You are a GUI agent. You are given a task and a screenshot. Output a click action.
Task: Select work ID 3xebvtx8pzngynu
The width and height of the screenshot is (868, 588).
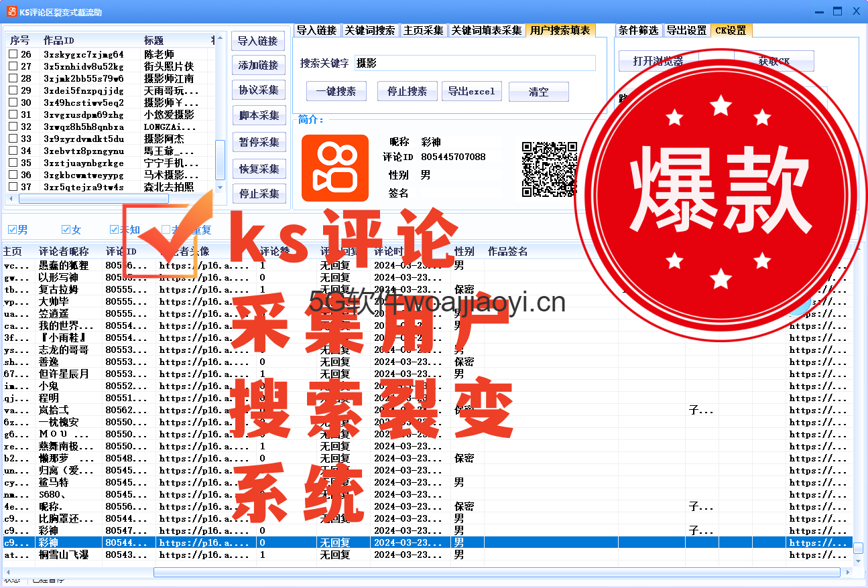[84, 151]
